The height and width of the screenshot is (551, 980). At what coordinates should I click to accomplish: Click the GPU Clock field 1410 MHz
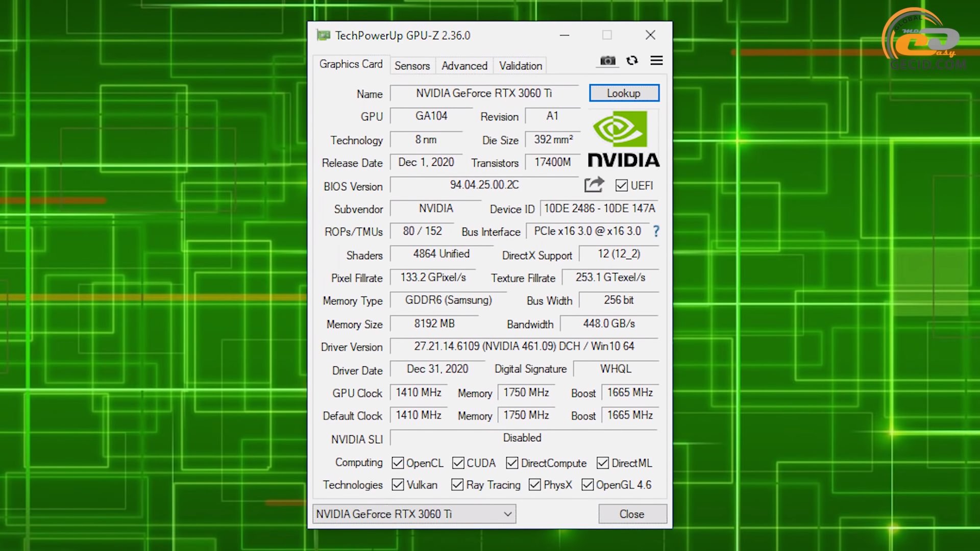[x=419, y=392]
